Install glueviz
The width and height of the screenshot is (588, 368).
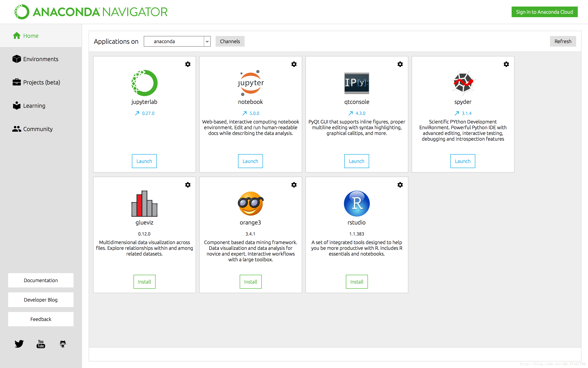(x=145, y=282)
